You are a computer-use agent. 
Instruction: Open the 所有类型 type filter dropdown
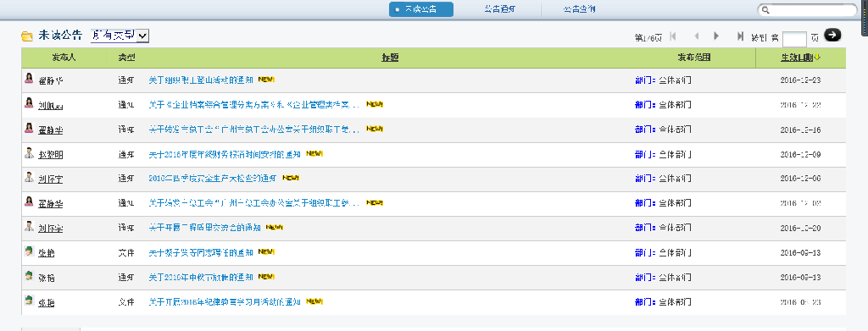click(120, 36)
